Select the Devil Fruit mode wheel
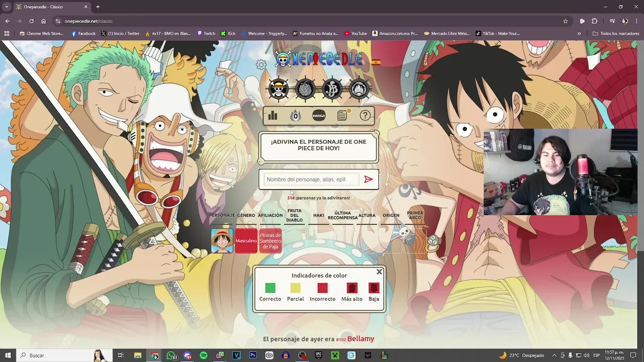Screen dimensions: 644x362 click(x=305, y=89)
